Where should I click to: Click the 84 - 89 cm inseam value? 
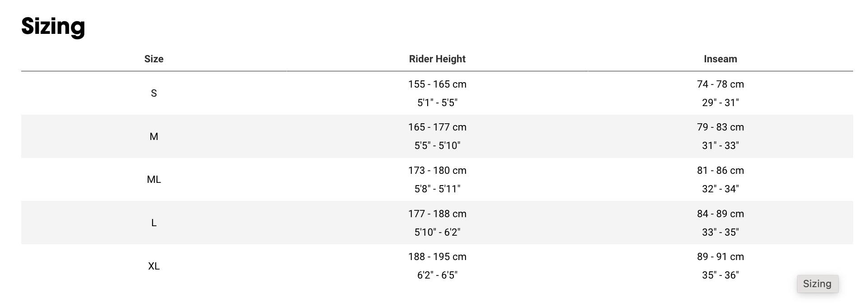(720, 214)
